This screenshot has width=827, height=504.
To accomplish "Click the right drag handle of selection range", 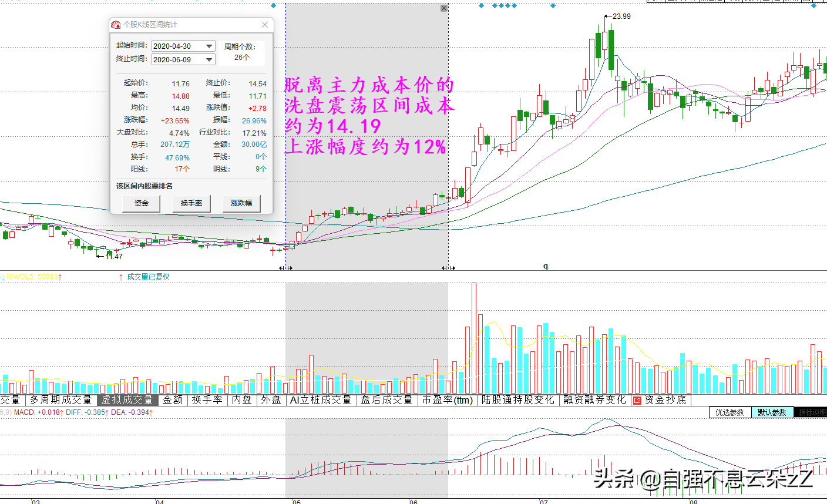I will pos(448,268).
